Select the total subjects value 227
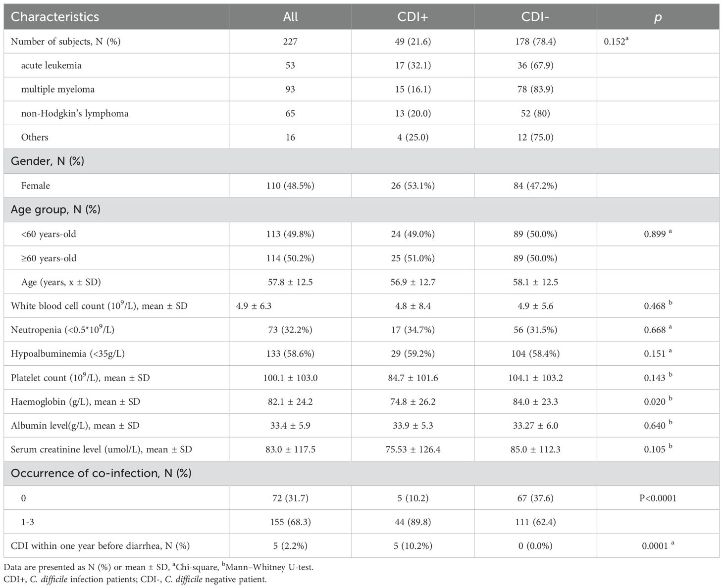This screenshot has height=588, width=723. (x=290, y=42)
